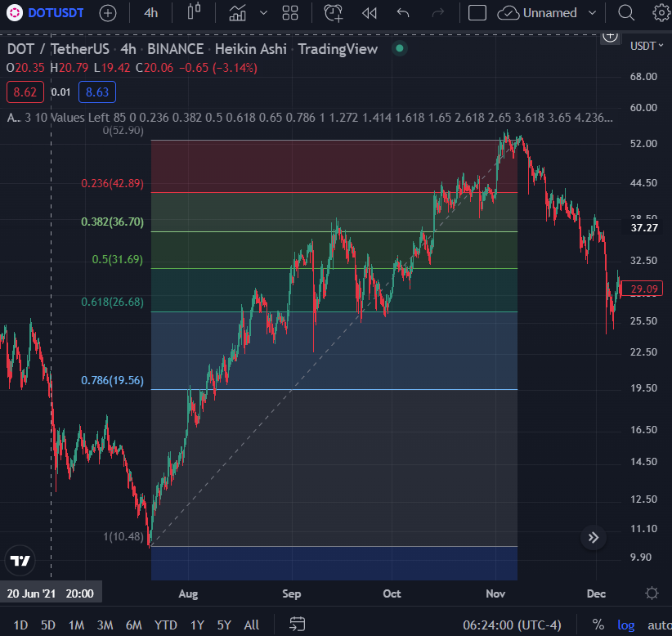The image size is (672, 636).
Task: Click the 1(10.48) Fibonacci bottom label
Action: click(123, 536)
